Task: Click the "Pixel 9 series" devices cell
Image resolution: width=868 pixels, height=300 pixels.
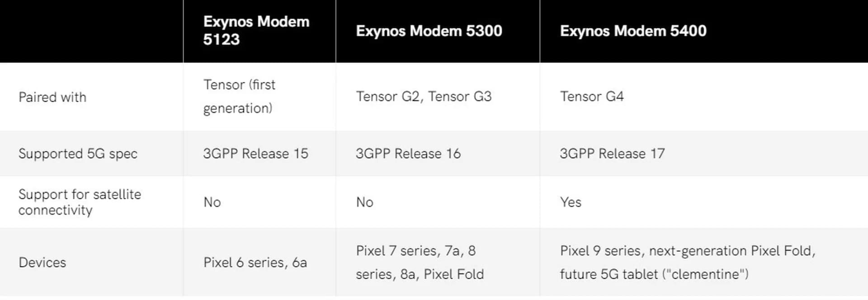Action: tap(687, 262)
